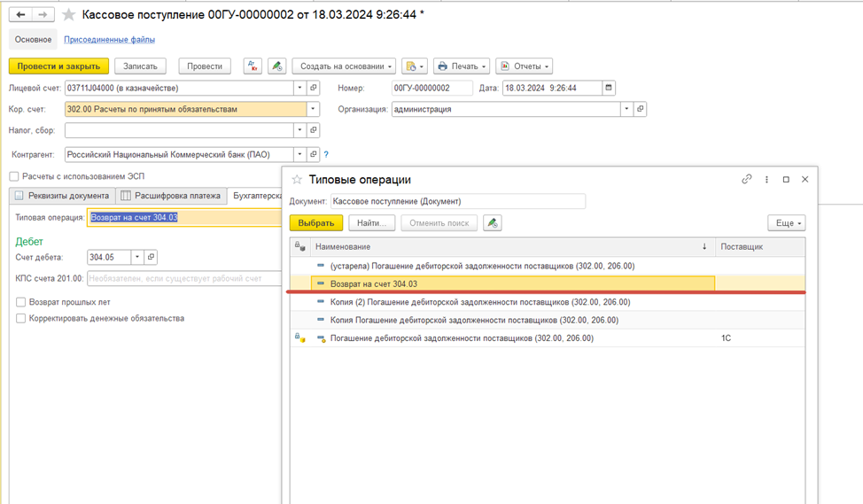Image resolution: width=863 pixels, height=504 pixels.
Task: Click Провести и закрыть button
Action: click(x=58, y=66)
